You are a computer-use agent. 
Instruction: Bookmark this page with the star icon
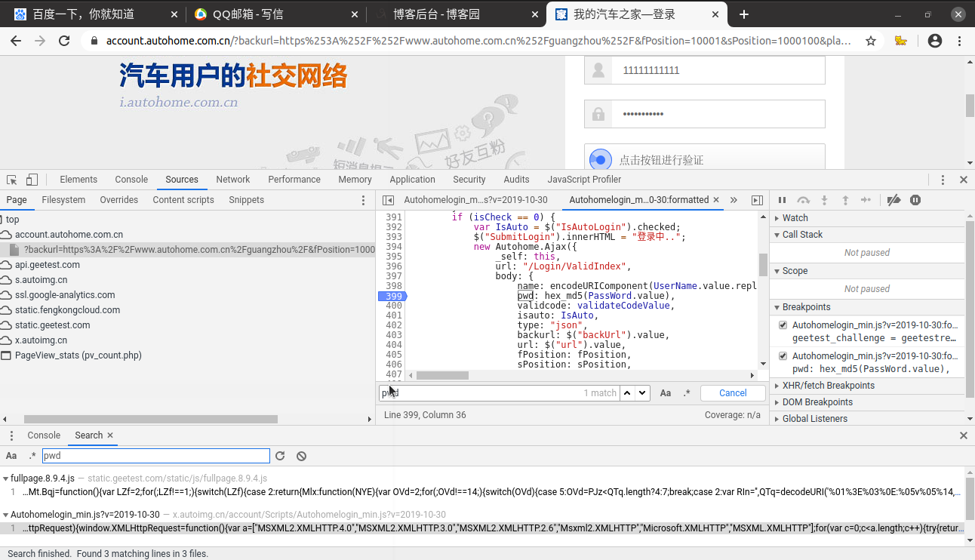pos(871,42)
